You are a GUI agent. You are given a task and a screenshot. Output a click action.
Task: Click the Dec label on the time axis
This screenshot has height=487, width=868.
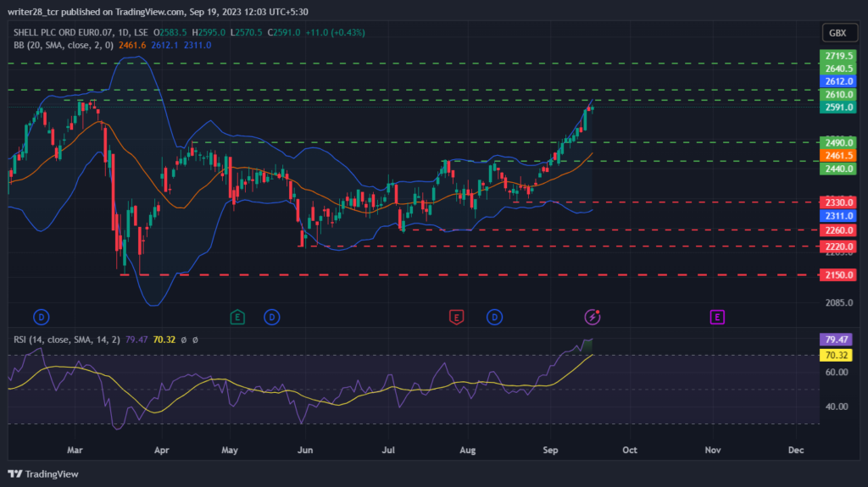click(796, 450)
